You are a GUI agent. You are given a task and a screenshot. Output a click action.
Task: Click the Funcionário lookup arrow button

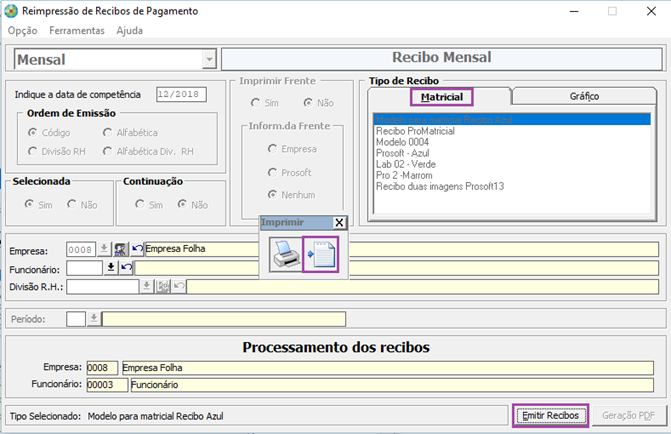(x=110, y=268)
